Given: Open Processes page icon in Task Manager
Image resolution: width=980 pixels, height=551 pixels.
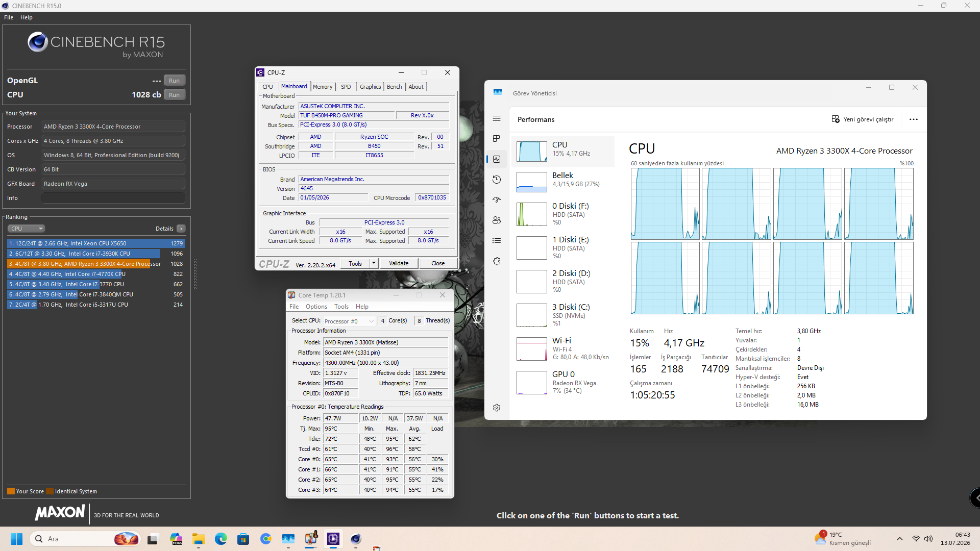Looking at the screenshot, I should point(497,139).
